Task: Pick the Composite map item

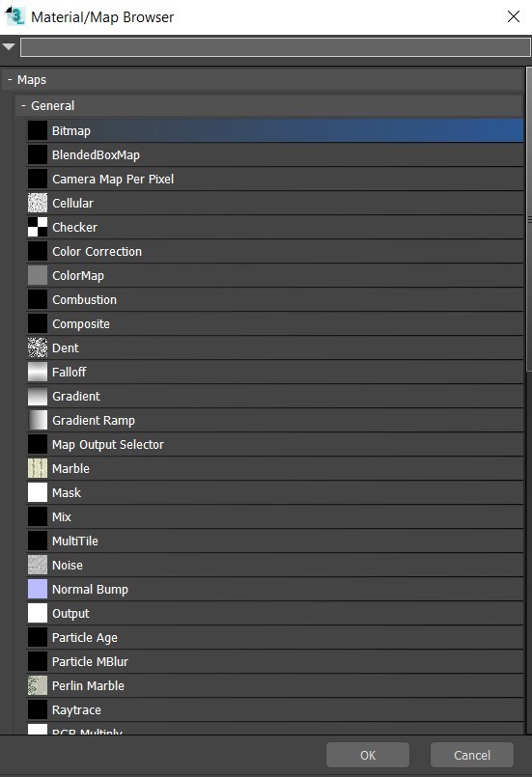Action: click(275, 323)
